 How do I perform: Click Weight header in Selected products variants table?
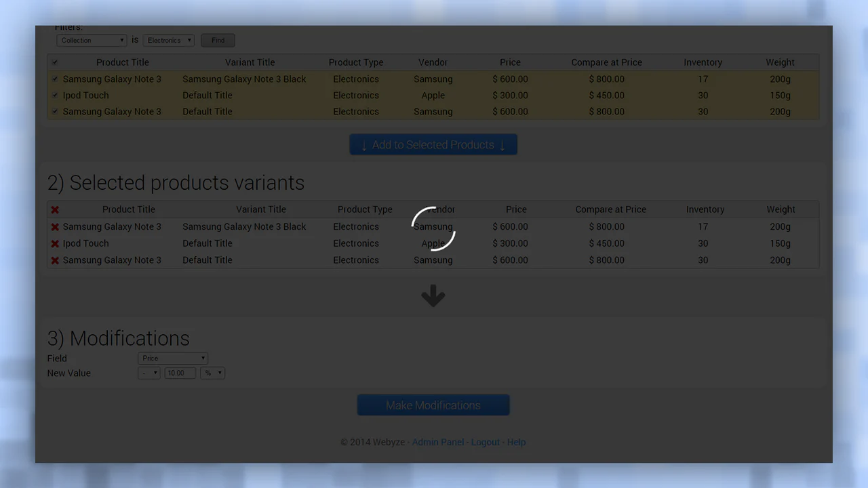(x=781, y=209)
